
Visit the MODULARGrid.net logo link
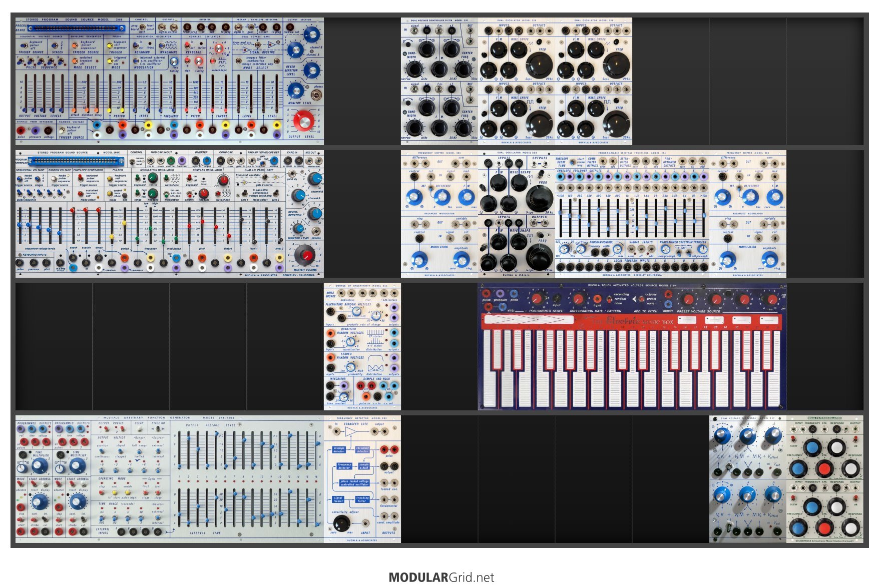(x=441, y=577)
